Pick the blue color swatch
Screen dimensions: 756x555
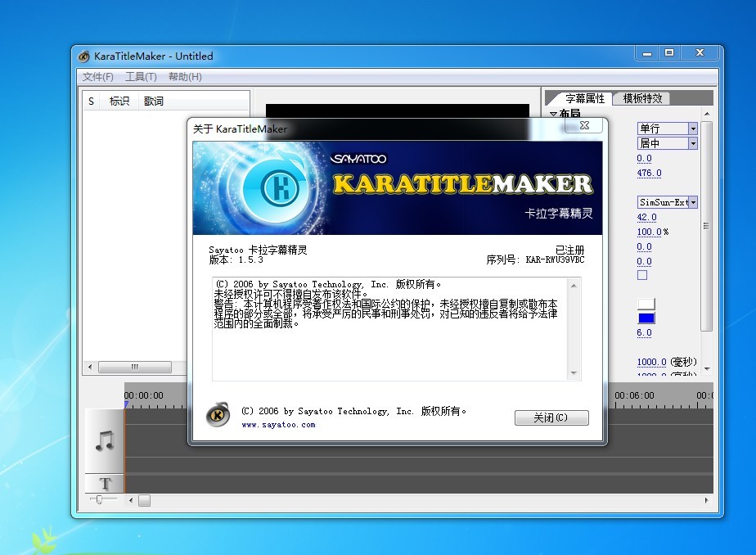pos(646,318)
